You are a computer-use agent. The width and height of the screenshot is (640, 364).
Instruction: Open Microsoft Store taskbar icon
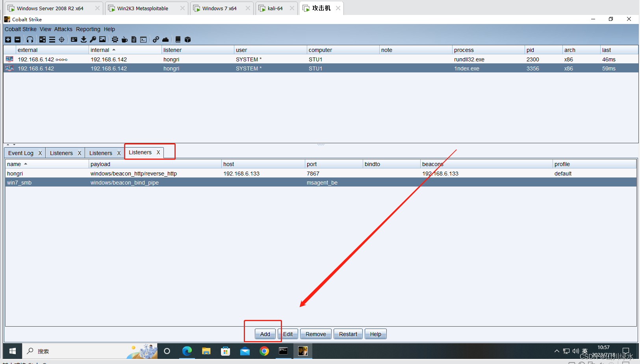226,351
